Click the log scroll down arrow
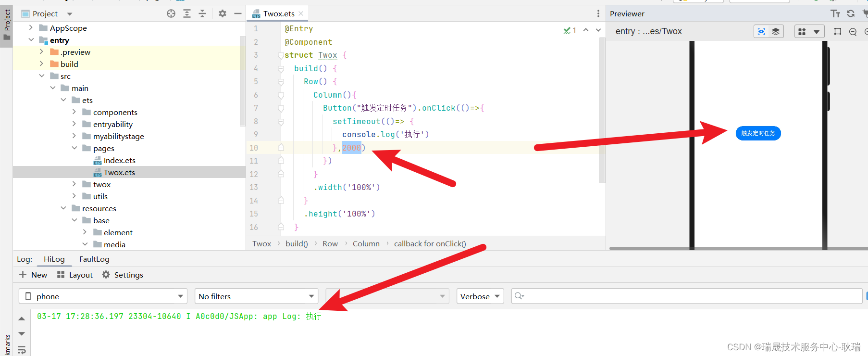Viewport: 868px width, 356px height. pyautogui.click(x=22, y=333)
